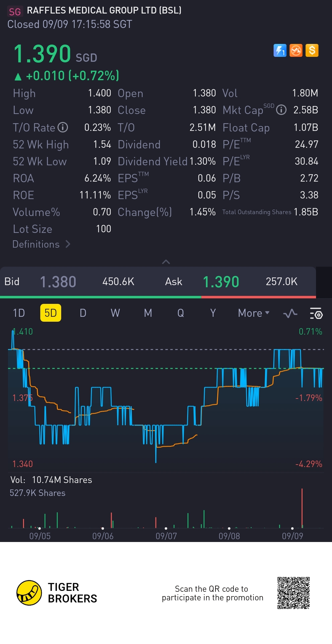Open the chart settings icon
Viewport: 332px width, 644px height.
point(316,313)
